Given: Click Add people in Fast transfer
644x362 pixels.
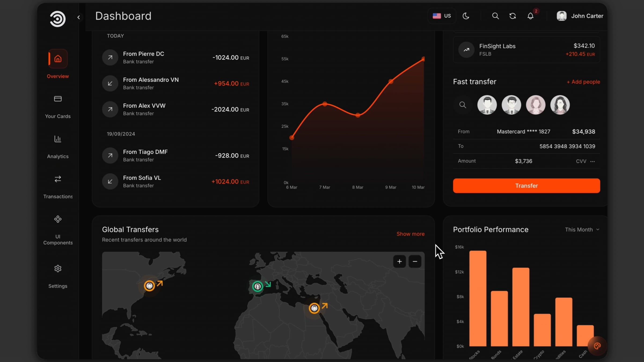Looking at the screenshot, I should point(583,82).
